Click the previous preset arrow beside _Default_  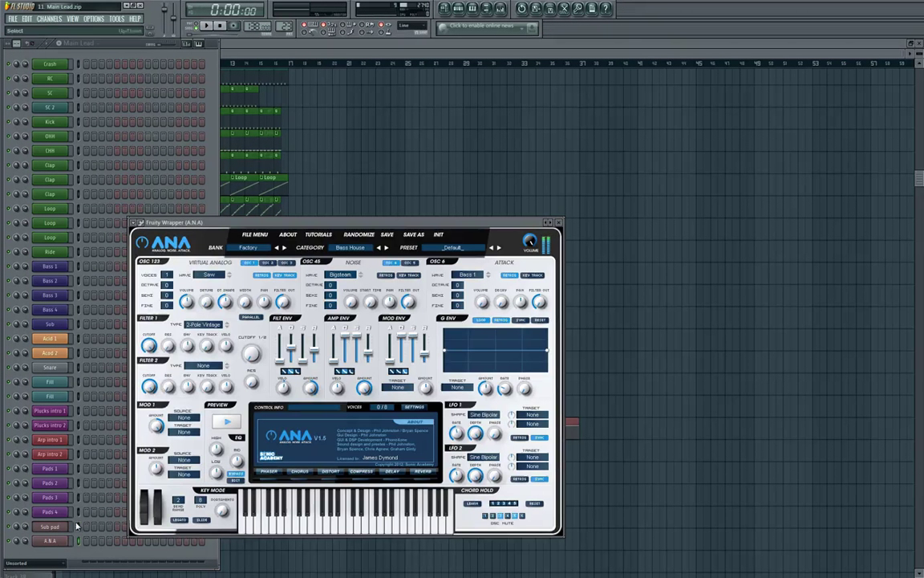coord(490,248)
